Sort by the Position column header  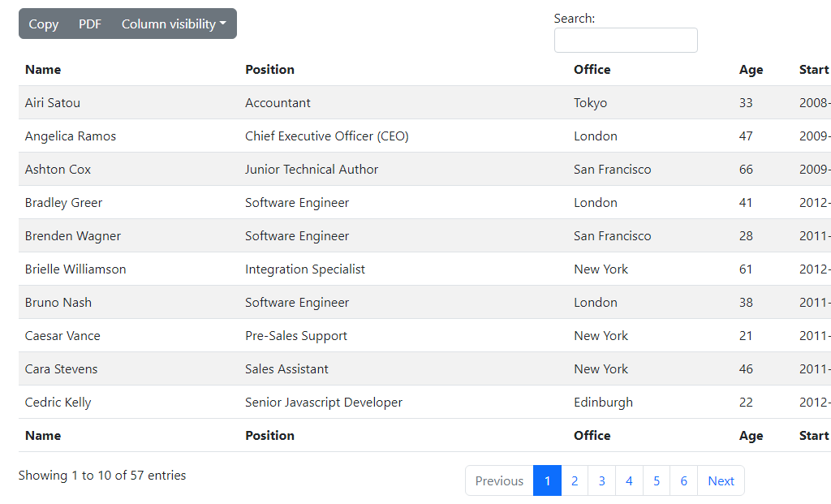[269, 70]
